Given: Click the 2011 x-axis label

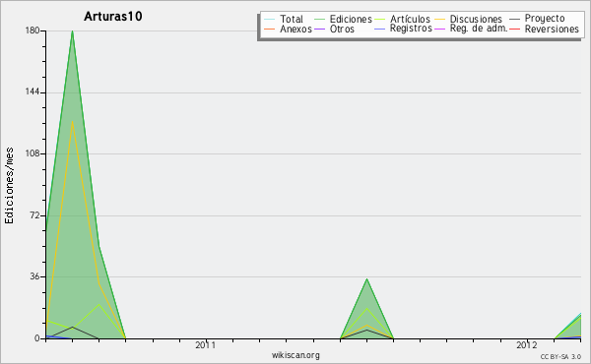Looking at the screenshot, I should tap(206, 344).
